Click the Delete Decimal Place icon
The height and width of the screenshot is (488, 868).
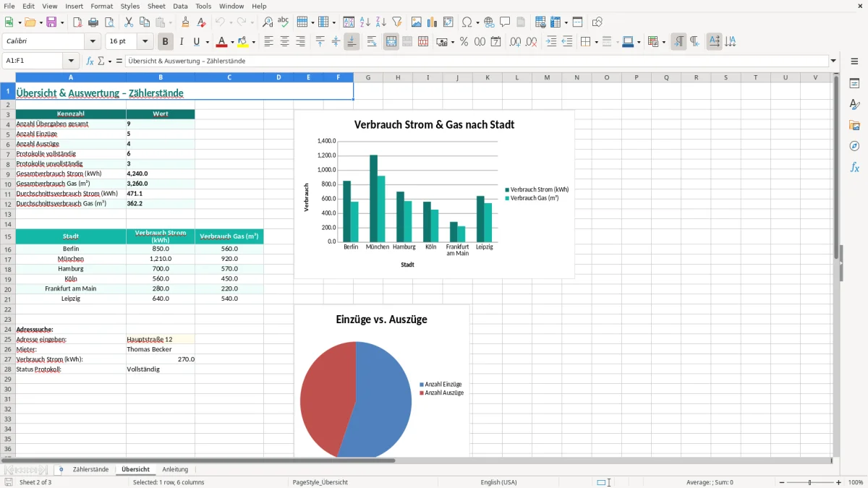coord(532,42)
